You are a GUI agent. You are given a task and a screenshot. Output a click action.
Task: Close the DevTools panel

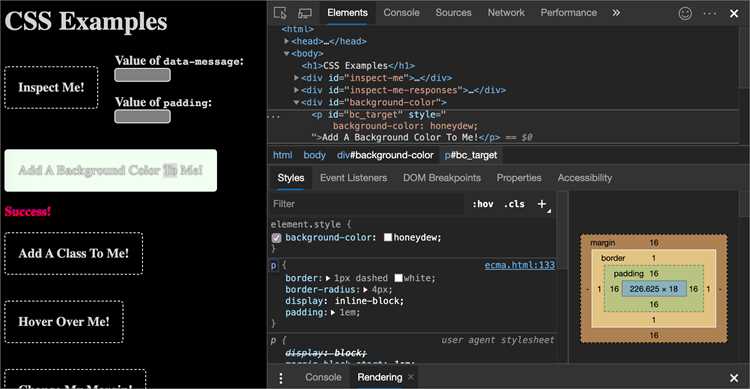point(734,13)
